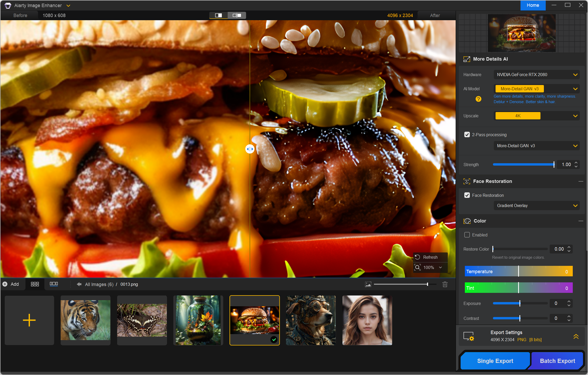Click the back arrow beside All Images
Image resolution: width=588 pixels, height=375 pixels.
click(79, 284)
